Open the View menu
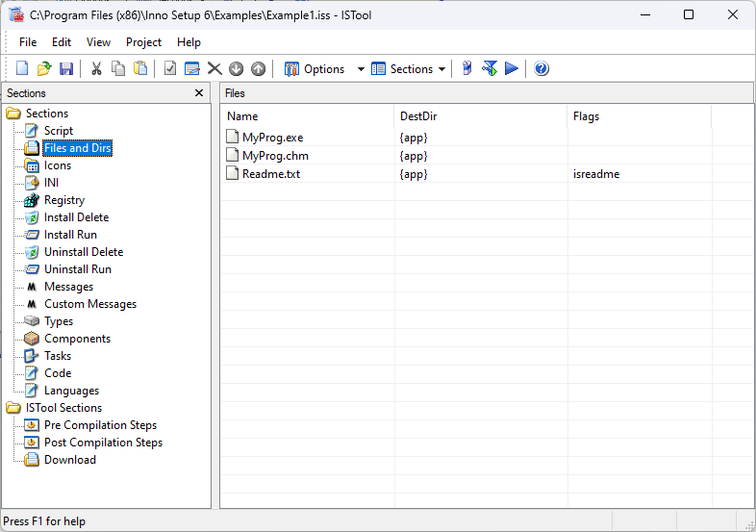 pos(98,42)
